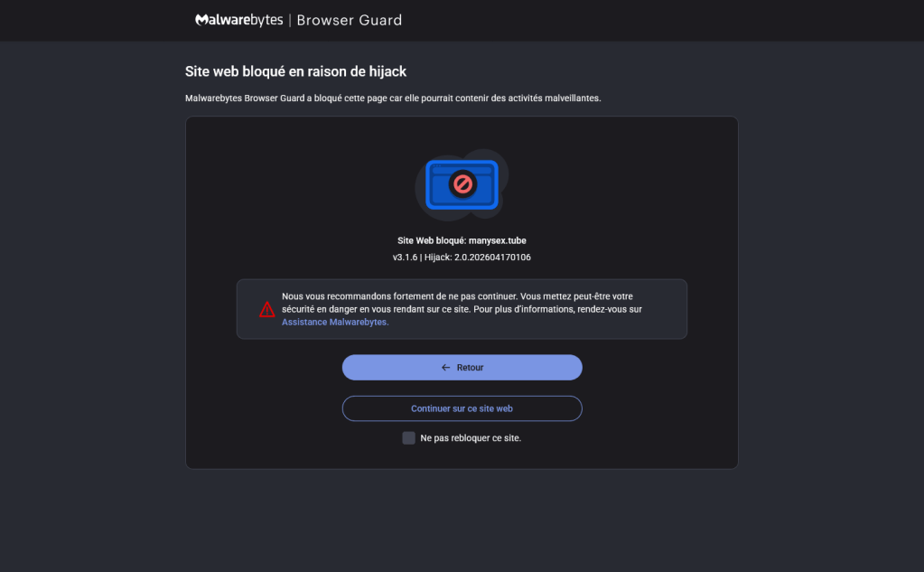
Task: Click the 'Site web bloqué en raison de hijack' heading
Action: (x=296, y=71)
